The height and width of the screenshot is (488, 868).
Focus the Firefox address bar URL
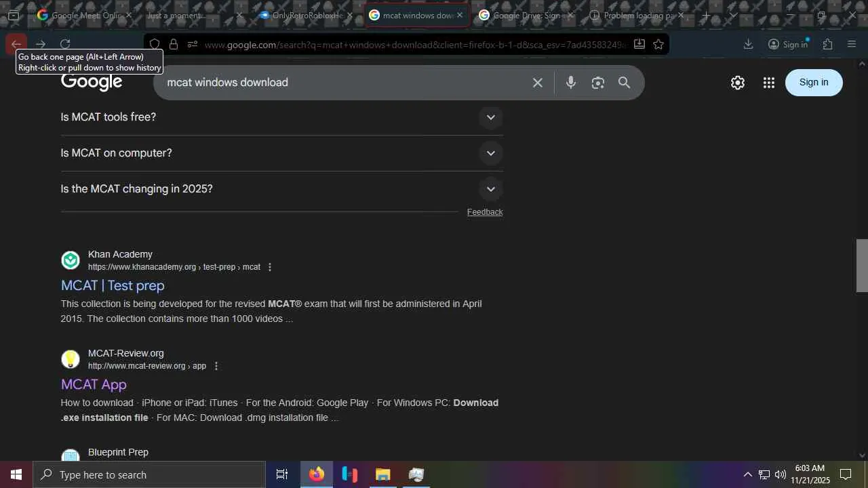(415, 45)
